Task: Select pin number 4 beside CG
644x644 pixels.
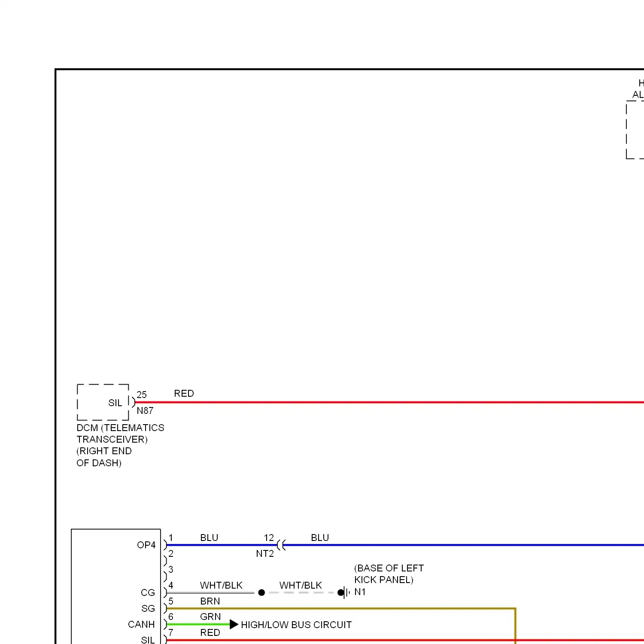Action: click(x=171, y=585)
